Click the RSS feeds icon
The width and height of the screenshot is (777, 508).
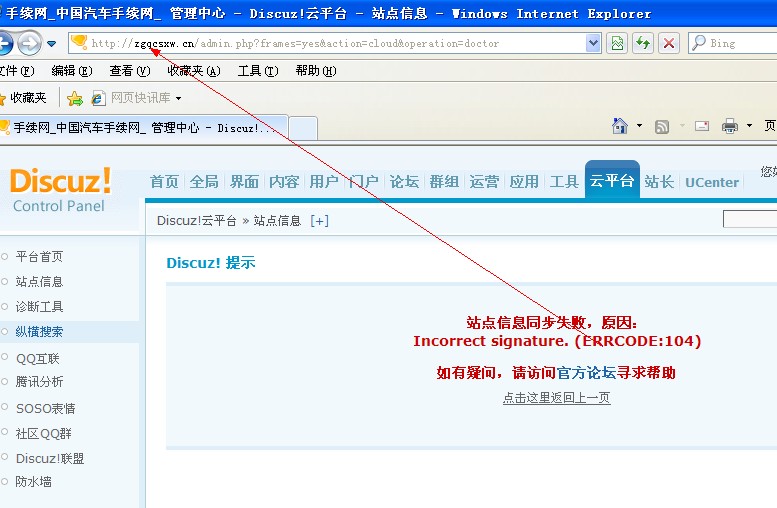point(662,127)
